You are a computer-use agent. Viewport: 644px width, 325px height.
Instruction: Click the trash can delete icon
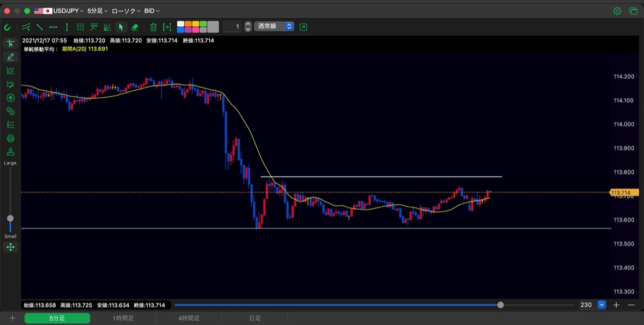pyautogui.click(x=153, y=27)
